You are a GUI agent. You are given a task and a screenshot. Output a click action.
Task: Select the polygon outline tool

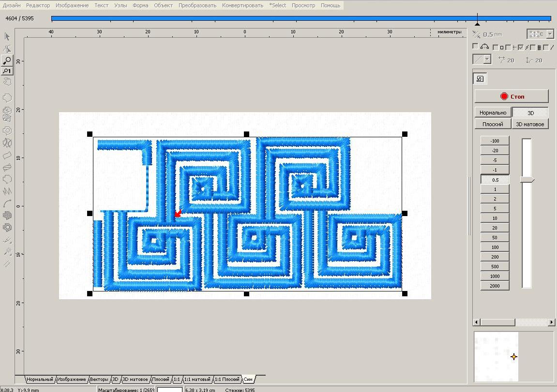click(x=7, y=179)
